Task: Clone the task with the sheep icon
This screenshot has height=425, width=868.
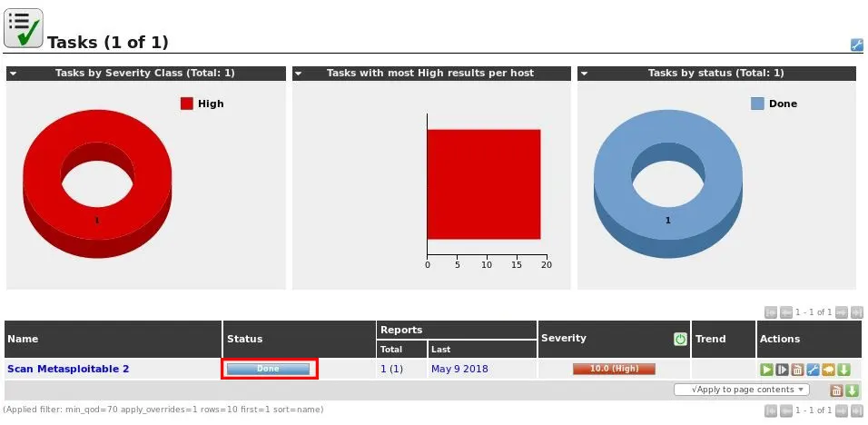Action: 828,370
